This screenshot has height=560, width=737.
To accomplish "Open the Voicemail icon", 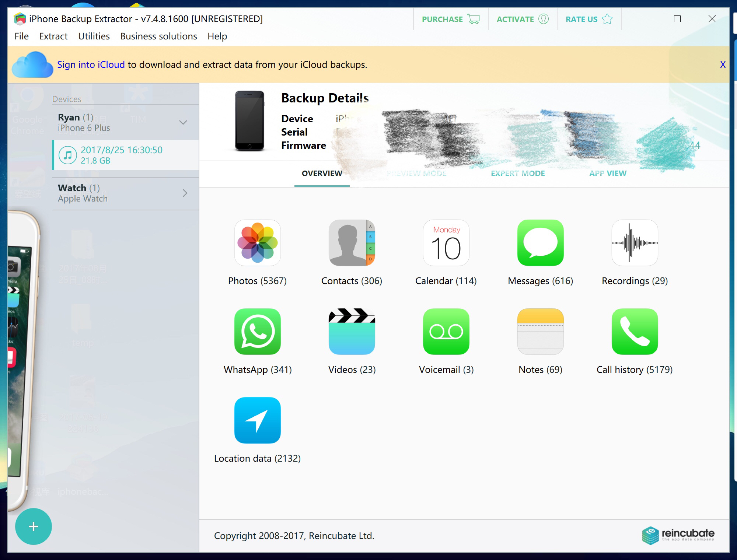I will click(x=446, y=332).
